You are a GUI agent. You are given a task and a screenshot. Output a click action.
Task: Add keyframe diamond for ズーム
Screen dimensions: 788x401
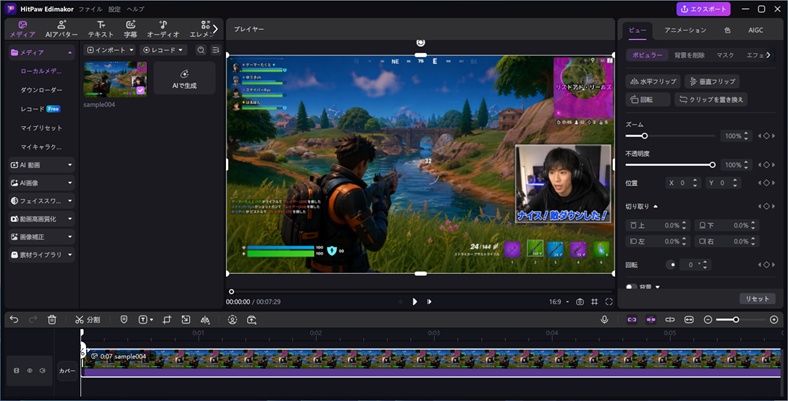(767, 136)
